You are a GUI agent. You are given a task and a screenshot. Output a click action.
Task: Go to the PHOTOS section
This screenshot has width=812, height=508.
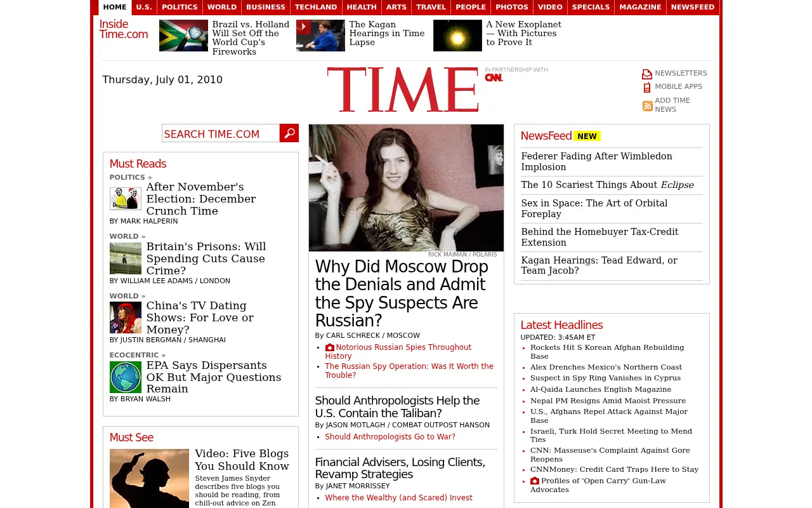tap(512, 7)
